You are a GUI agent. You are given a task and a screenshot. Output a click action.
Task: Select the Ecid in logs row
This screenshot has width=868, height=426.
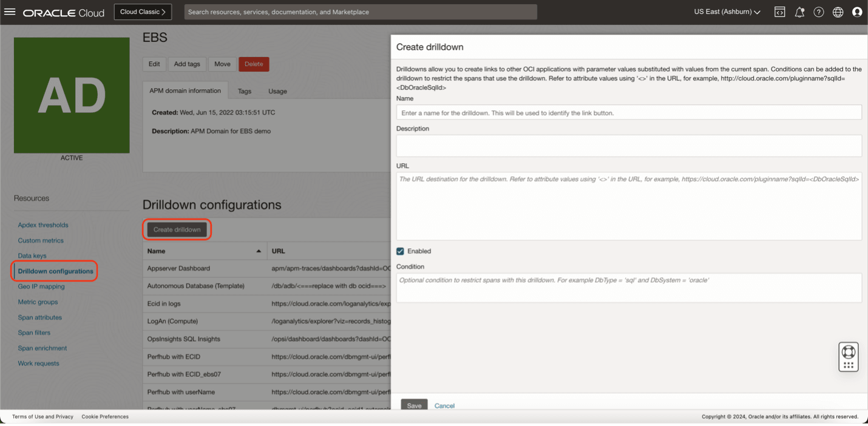266,303
